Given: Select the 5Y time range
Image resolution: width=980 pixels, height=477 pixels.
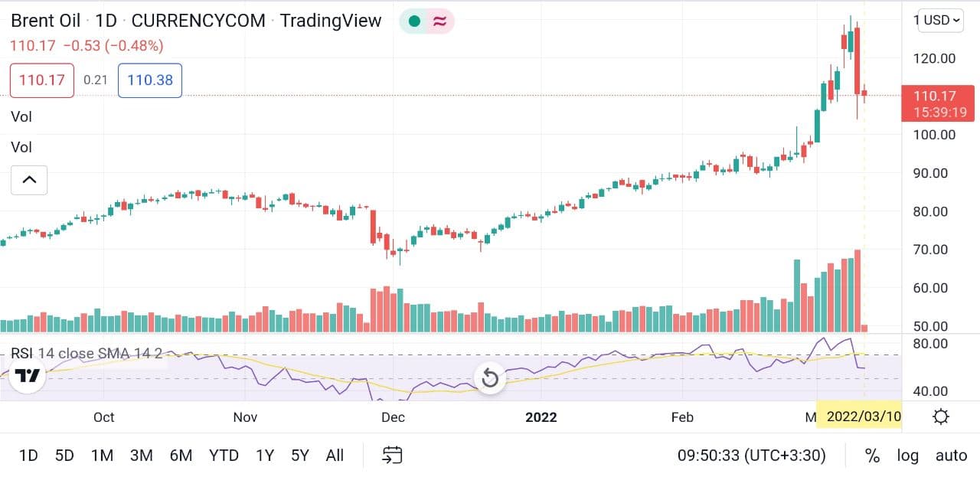Looking at the screenshot, I should (x=300, y=456).
